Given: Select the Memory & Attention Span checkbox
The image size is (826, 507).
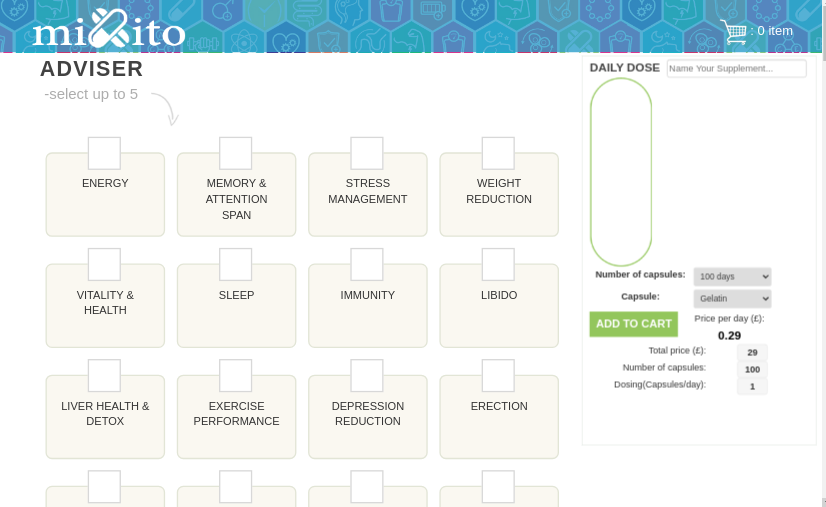Looking at the screenshot, I should click(x=235, y=153).
